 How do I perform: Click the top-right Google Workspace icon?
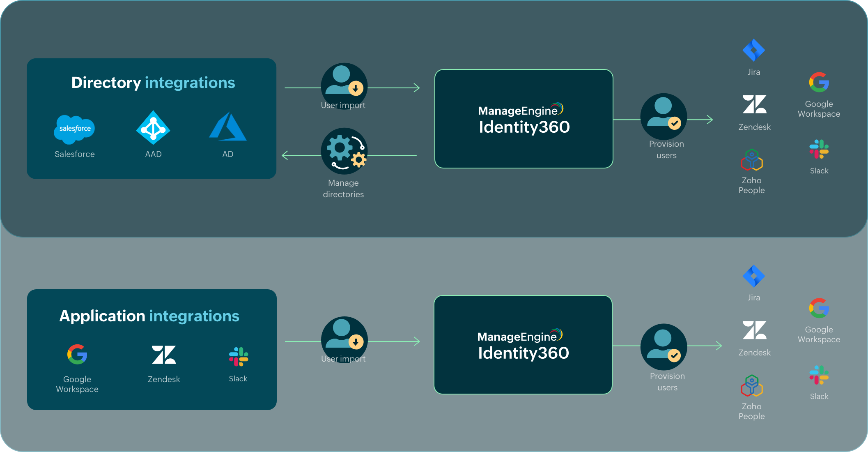[819, 83]
